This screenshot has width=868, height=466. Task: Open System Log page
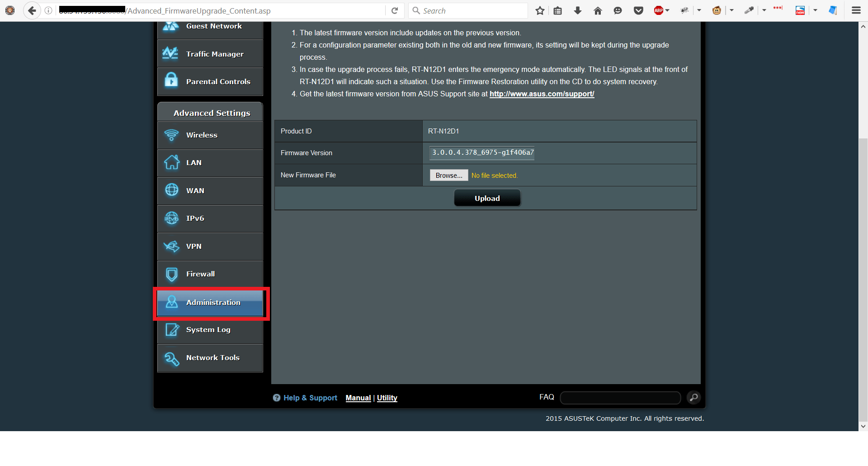(x=210, y=330)
